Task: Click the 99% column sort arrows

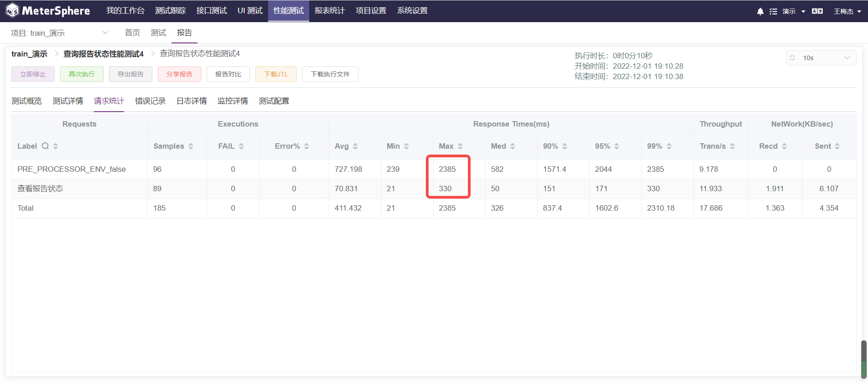Action: (x=669, y=146)
